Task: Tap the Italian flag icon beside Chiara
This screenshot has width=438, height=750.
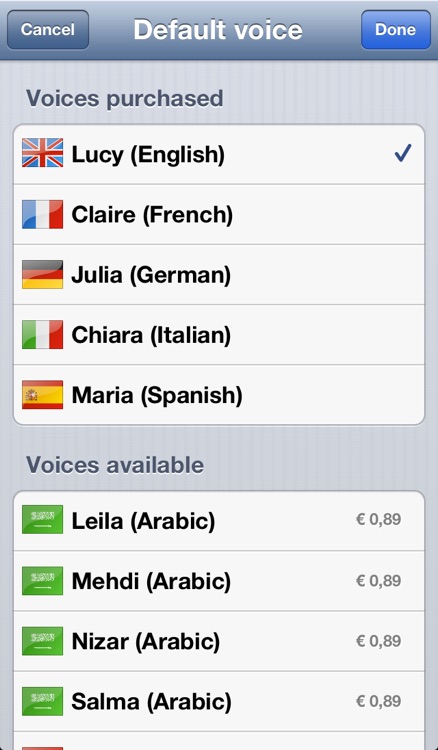Action: click(43, 335)
